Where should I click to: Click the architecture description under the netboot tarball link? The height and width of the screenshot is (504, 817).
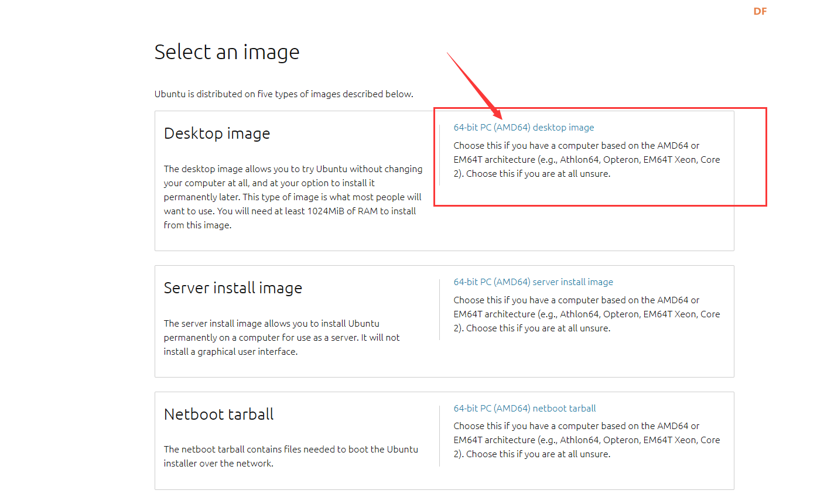pyautogui.click(x=586, y=440)
